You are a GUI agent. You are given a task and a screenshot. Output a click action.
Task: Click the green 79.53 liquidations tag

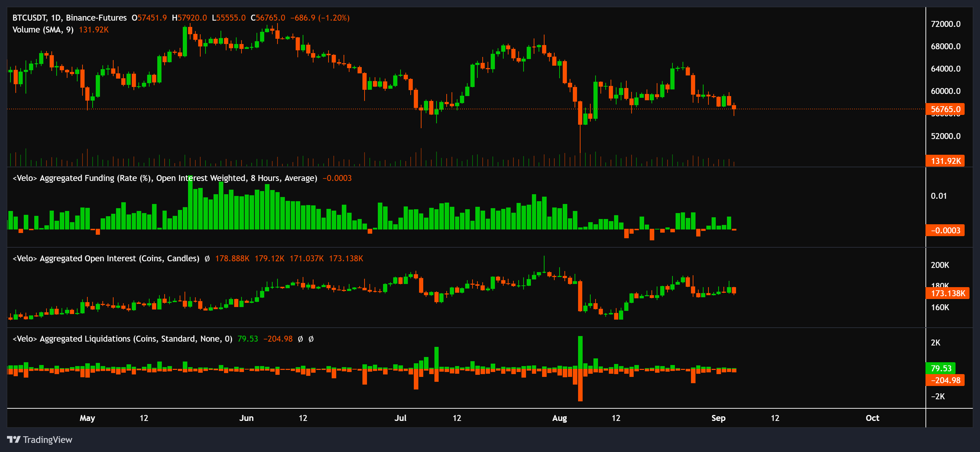[x=941, y=368]
